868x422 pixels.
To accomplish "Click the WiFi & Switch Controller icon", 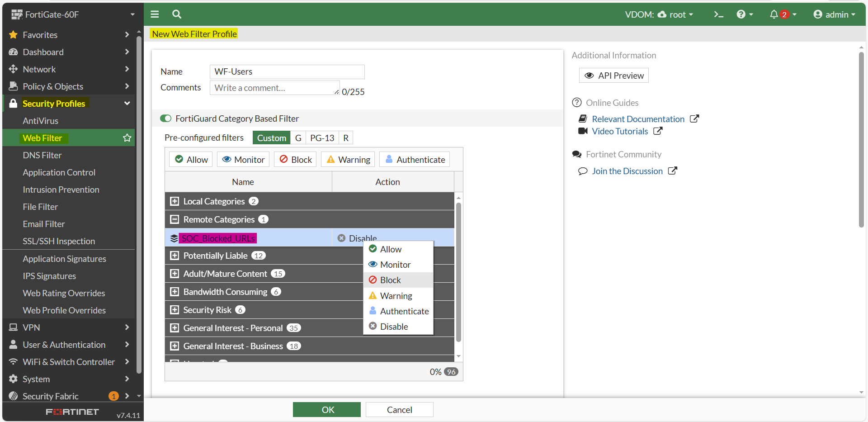I will [x=13, y=362].
